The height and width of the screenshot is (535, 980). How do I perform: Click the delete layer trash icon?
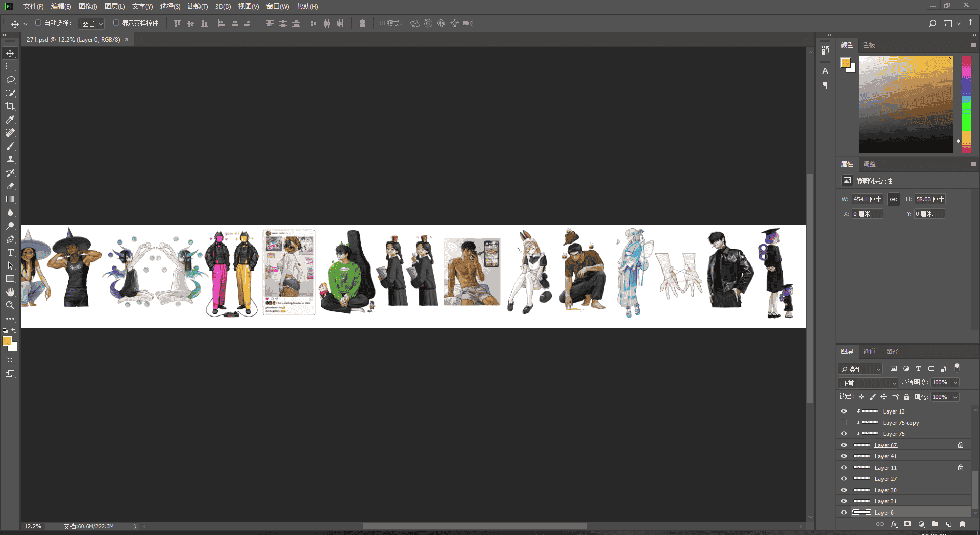pos(962,524)
